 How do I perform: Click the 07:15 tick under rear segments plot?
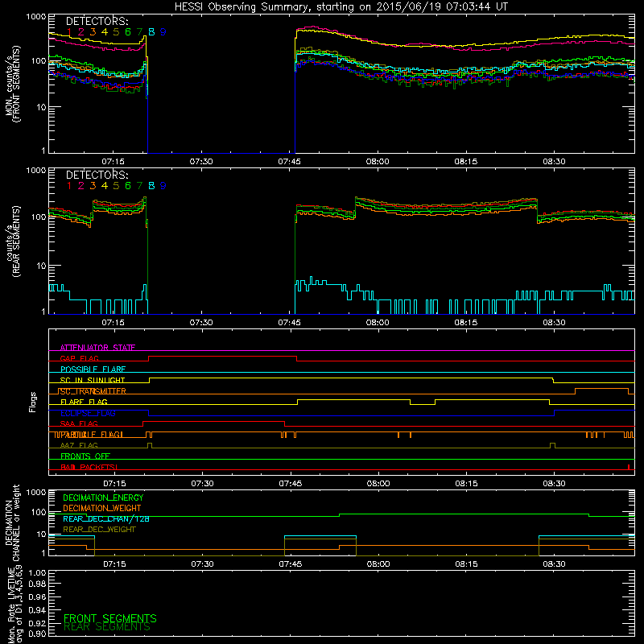(x=113, y=323)
